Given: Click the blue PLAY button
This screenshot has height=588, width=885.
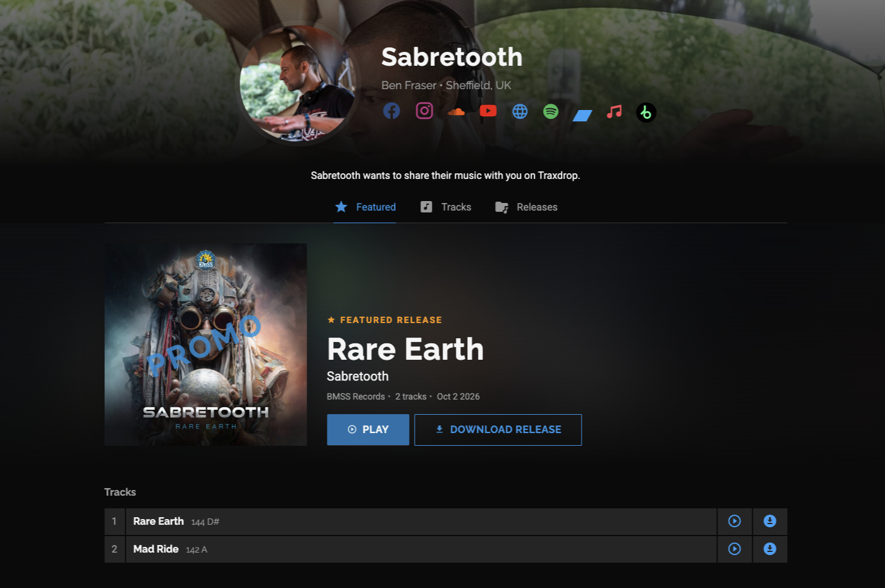Looking at the screenshot, I should coord(368,430).
